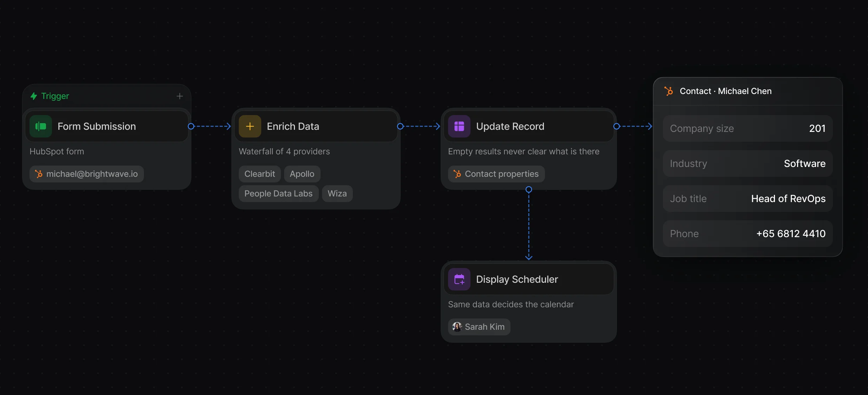Select the Display Scheduler node title
This screenshot has width=868, height=395.
(517, 279)
